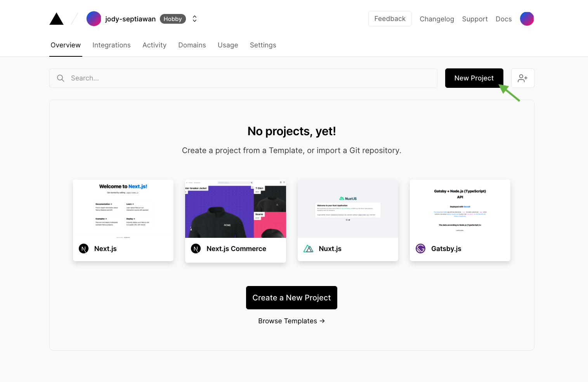Click the Next.js logo icon on the first template
The image size is (588, 382).
tap(83, 249)
